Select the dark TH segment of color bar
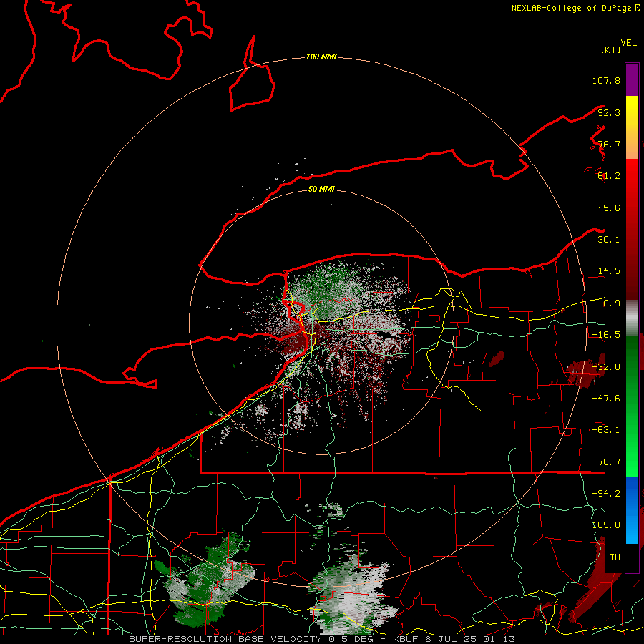This screenshot has height=644, width=644. pos(632,558)
